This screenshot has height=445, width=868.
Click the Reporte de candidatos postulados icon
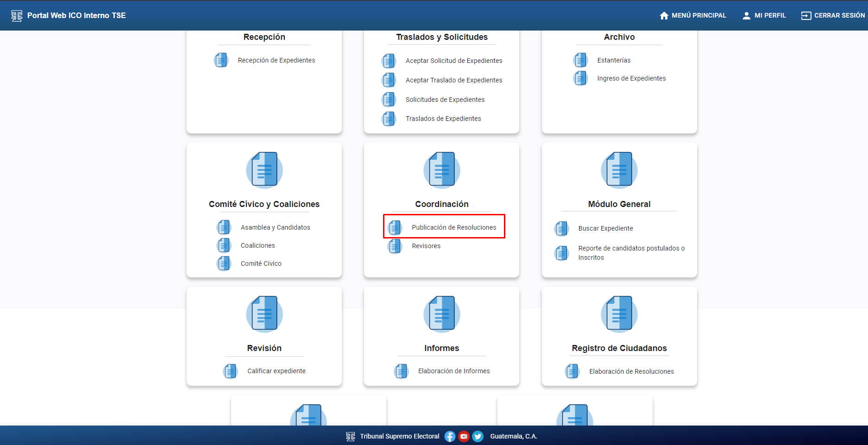click(561, 253)
